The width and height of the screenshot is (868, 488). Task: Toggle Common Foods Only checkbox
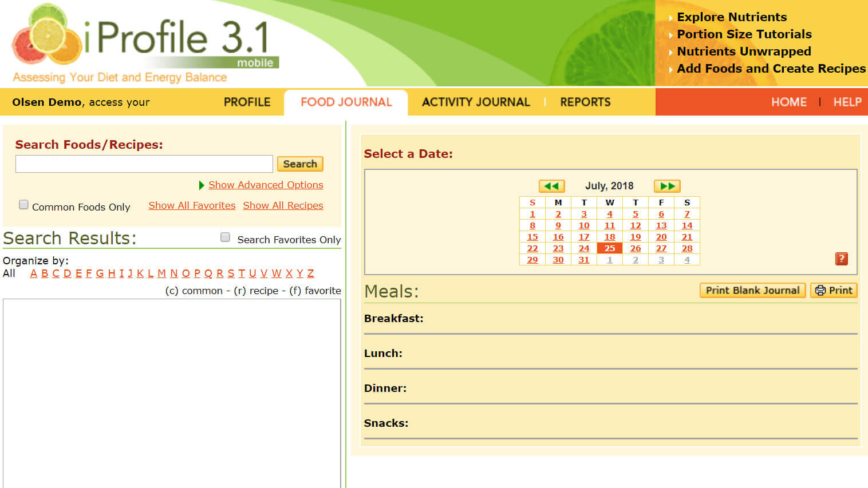[23, 205]
